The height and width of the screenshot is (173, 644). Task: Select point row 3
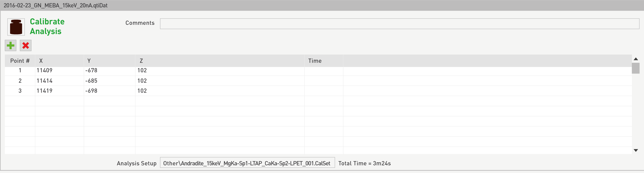[20, 91]
